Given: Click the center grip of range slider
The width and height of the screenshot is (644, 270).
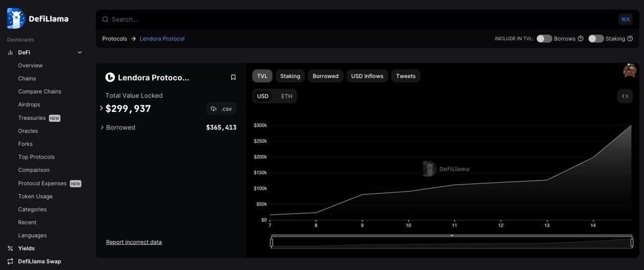Looking at the screenshot, I should click(x=452, y=235).
